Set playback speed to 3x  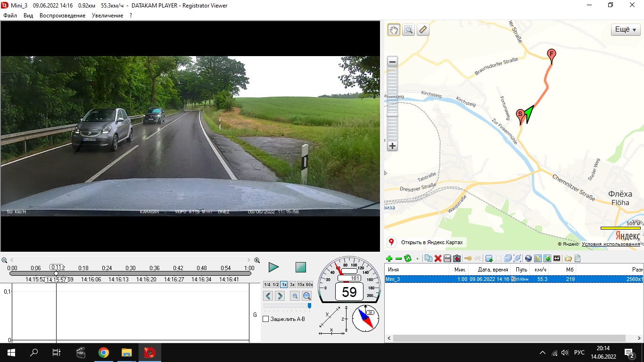292,285
